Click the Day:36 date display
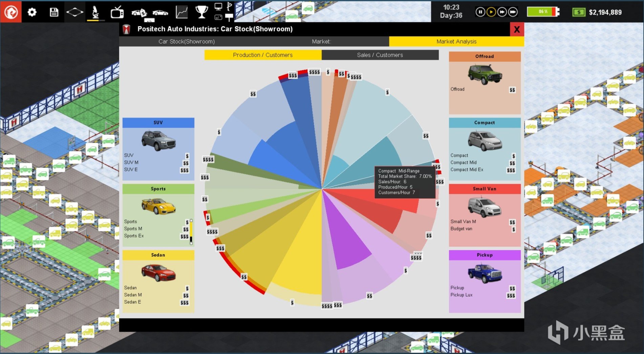The image size is (644, 354). 451,16
